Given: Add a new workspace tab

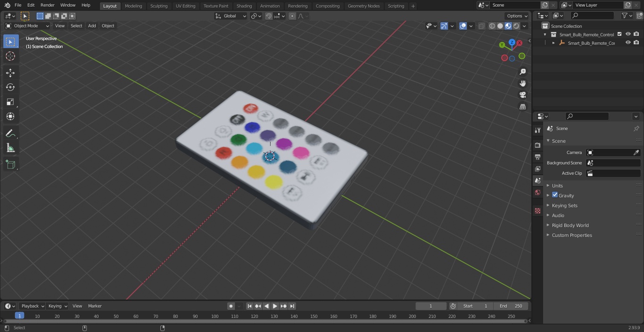Looking at the screenshot, I should pyautogui.click(x=413, y=6).
